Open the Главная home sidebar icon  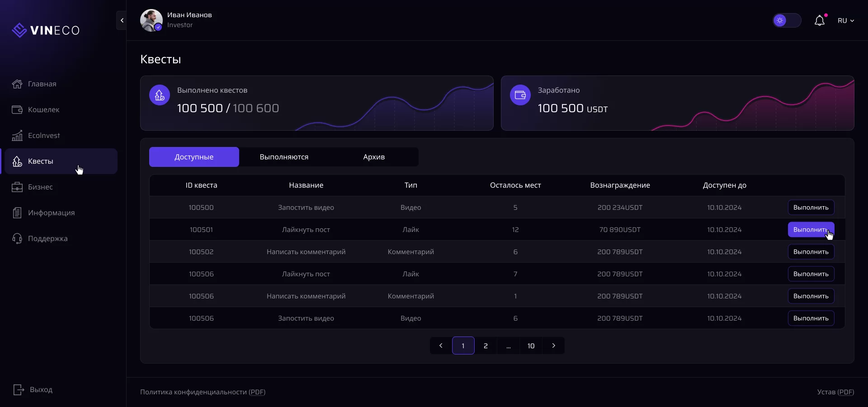click(17, 84)
